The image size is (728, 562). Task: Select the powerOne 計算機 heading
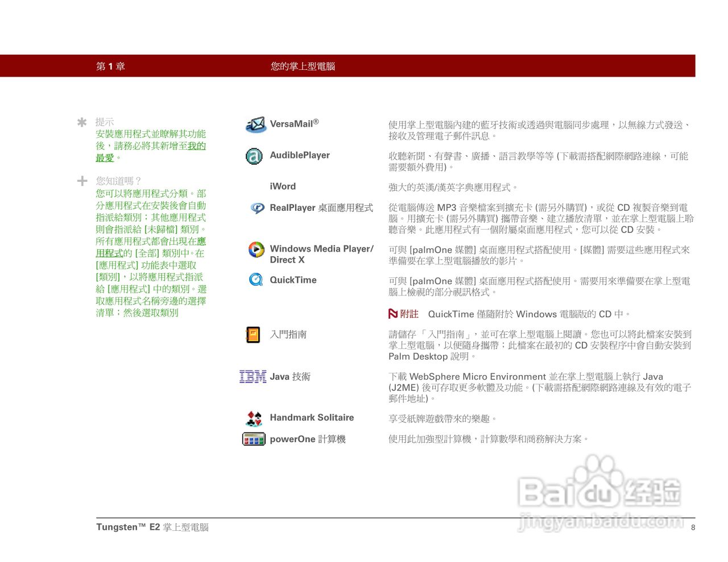click(308, 439)
